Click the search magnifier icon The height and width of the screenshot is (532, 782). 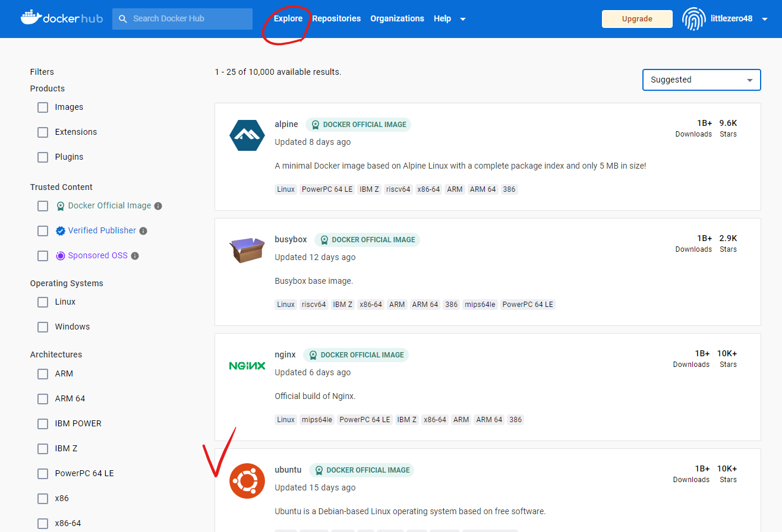(x=123, y=19)
